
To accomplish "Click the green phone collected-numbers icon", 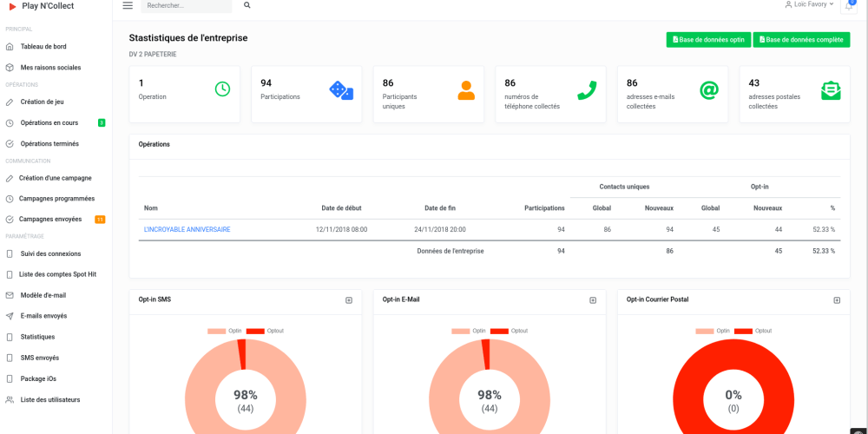I will (x=587, y=89).
